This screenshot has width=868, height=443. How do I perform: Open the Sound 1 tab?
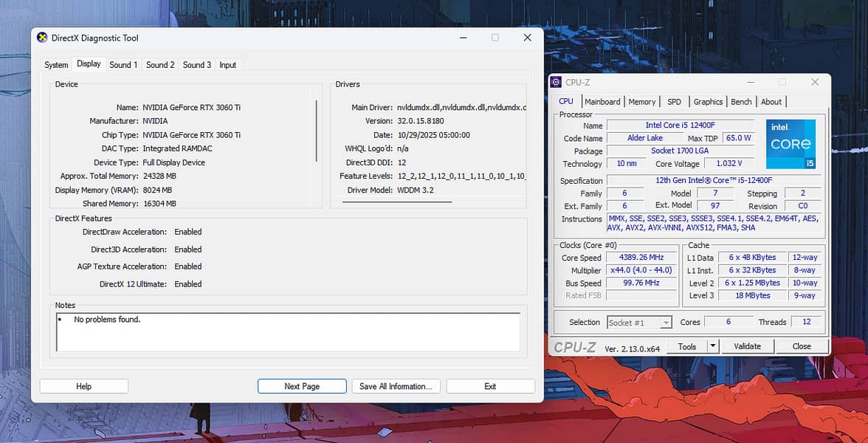[123, 65]
